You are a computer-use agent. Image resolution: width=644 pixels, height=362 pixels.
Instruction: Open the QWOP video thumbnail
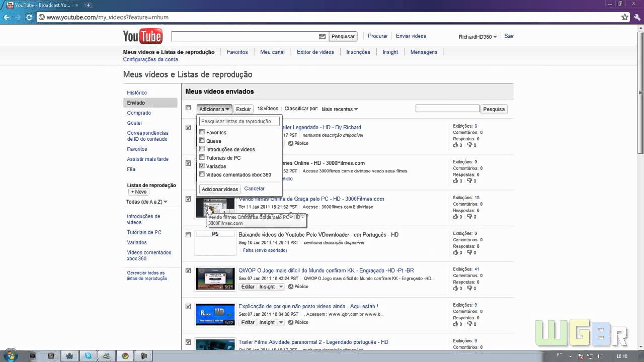coord(215,279)
